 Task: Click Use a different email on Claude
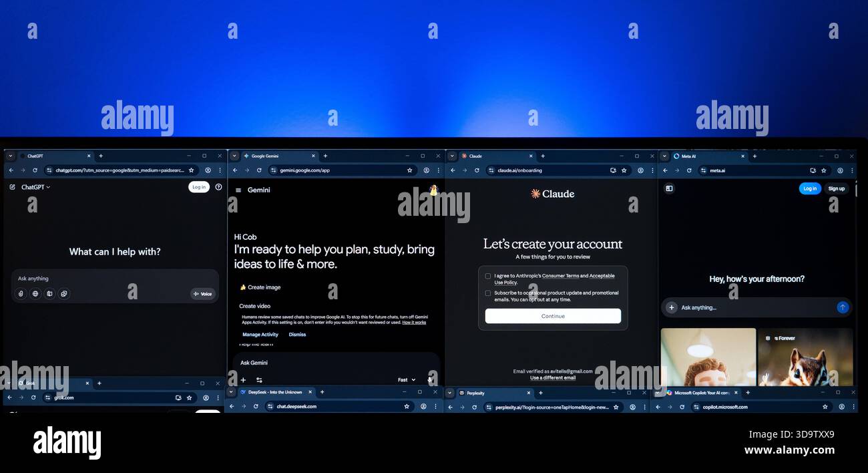553,378
